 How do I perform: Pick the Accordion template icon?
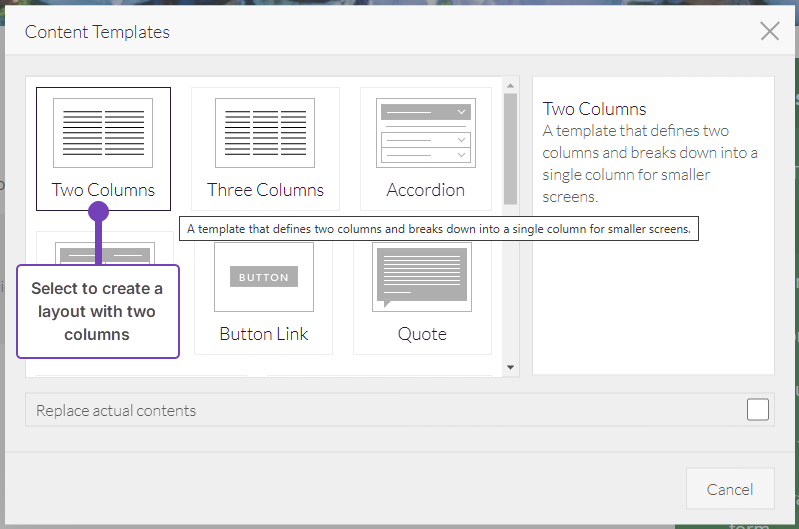(425, 133)
